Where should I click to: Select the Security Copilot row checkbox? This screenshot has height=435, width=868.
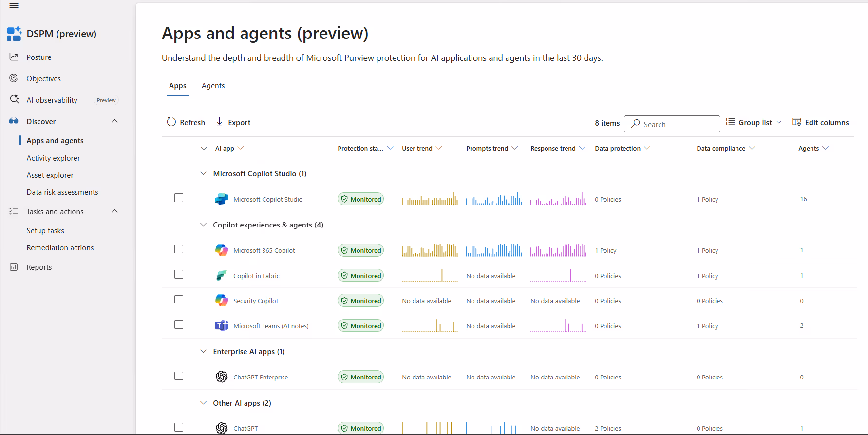[x=179, y=299]
